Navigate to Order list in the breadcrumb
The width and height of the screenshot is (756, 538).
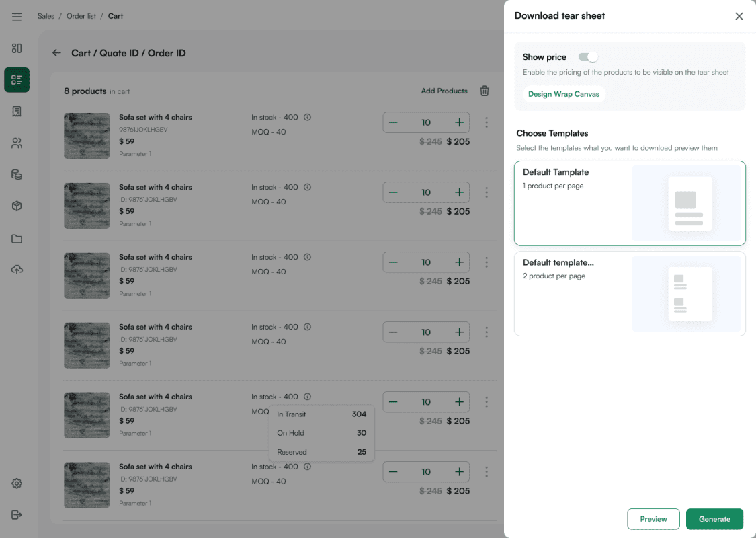(x=81, y=15)
